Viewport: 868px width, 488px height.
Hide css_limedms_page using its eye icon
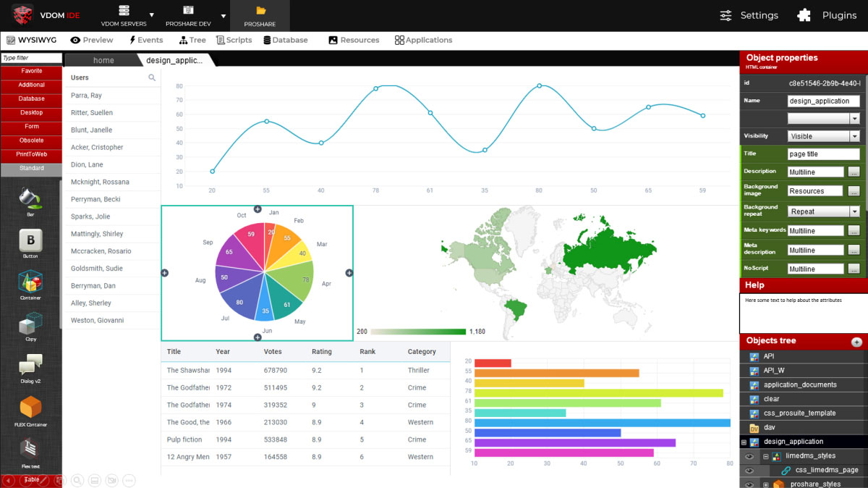[749, 471]
